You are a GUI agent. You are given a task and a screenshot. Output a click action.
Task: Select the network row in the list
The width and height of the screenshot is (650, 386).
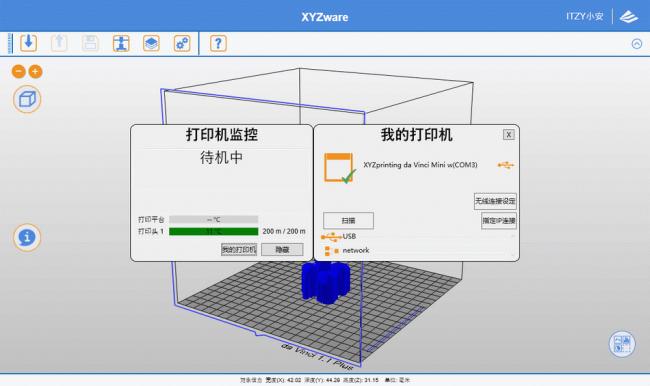point(418,250)
